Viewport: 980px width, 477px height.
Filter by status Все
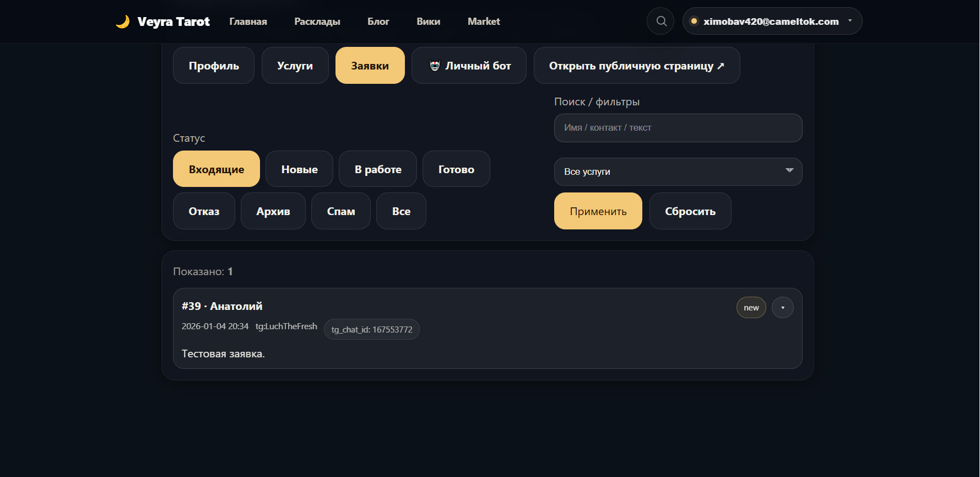401,211
